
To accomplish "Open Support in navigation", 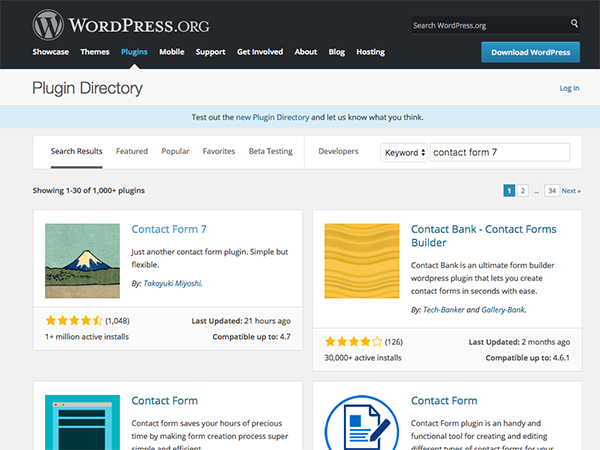I will click(x=210, y=52).
